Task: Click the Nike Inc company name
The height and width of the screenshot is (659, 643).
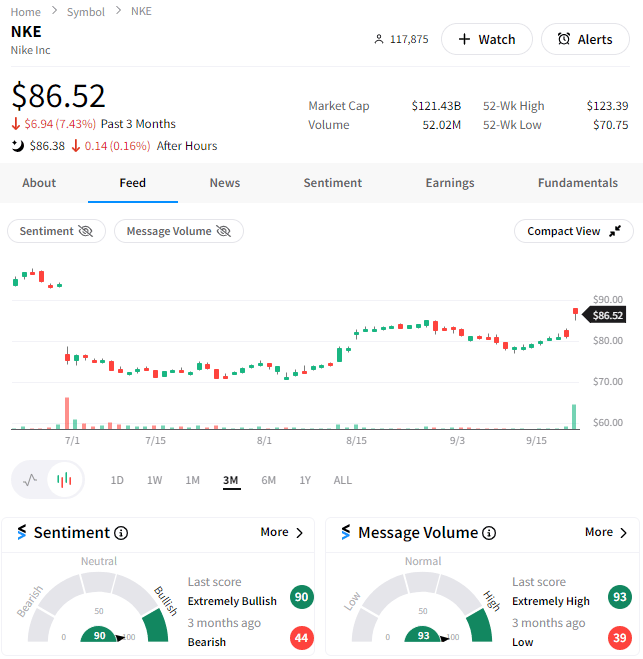Action: tap(30, 50)
